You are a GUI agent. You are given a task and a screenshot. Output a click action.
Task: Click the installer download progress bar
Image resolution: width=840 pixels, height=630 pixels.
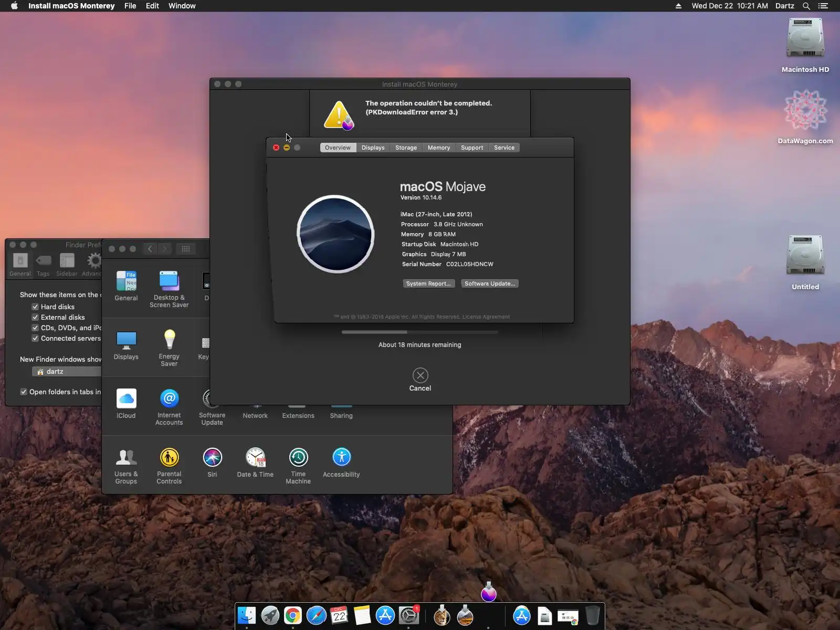coord(420,332)
